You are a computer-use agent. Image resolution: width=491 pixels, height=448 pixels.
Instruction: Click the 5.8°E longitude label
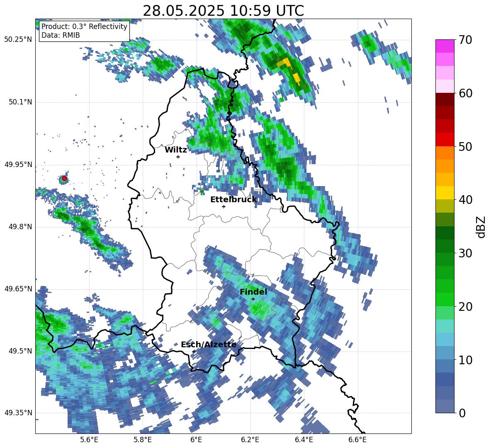pos(143,440)
